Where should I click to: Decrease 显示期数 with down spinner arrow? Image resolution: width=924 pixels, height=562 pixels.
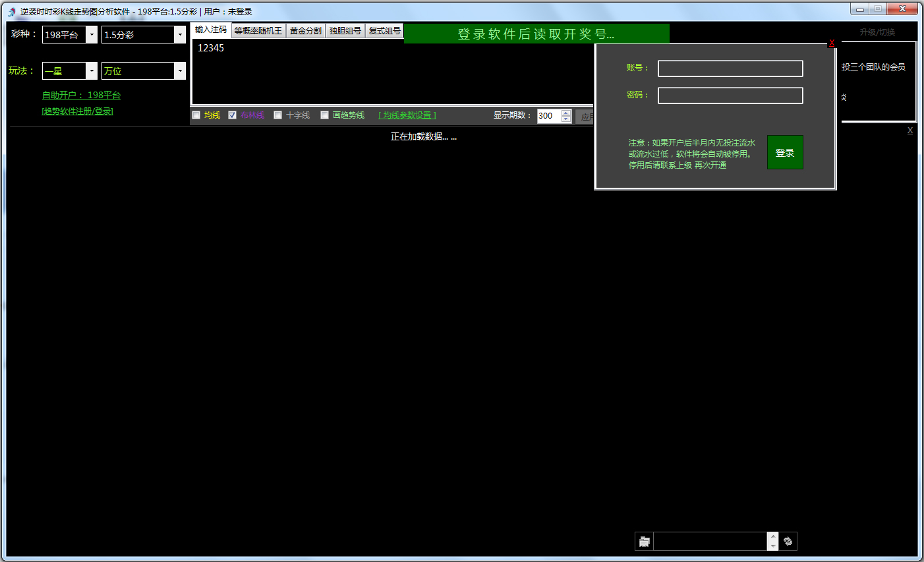tap(565, 119)
